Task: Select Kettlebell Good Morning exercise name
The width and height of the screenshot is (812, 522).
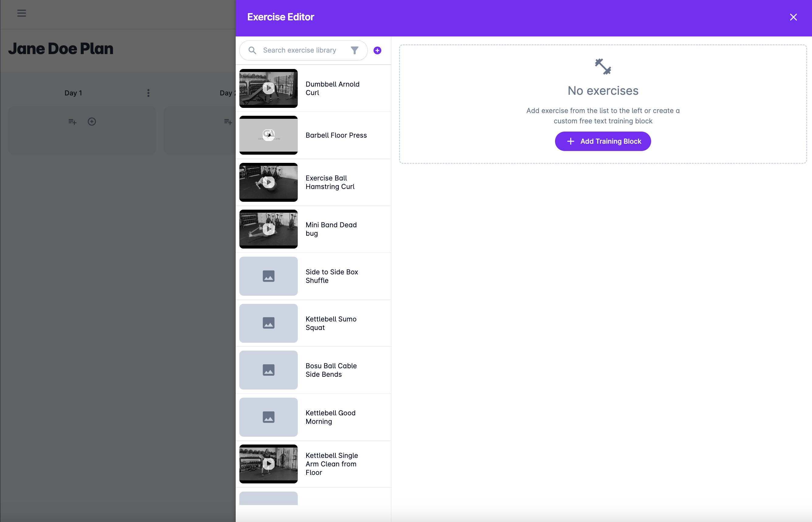Action: 330,417
